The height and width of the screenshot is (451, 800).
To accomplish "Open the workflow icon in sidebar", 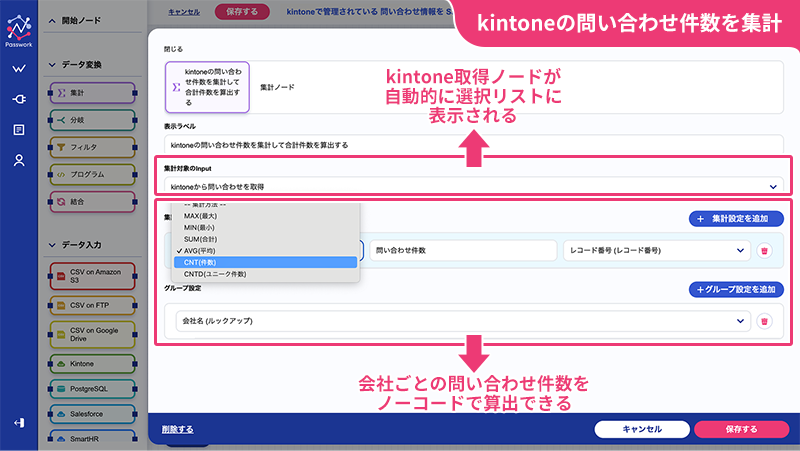I will [19, 68].
